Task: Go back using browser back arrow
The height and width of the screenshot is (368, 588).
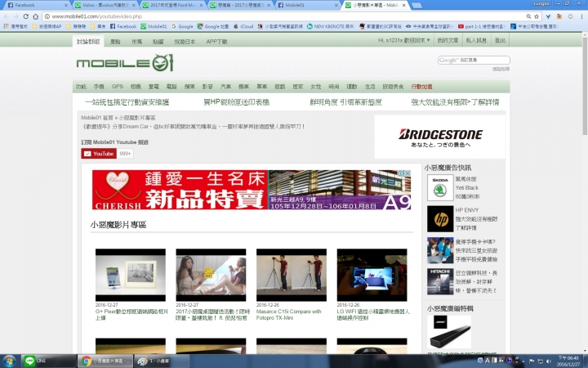Action: coord(7,16)
